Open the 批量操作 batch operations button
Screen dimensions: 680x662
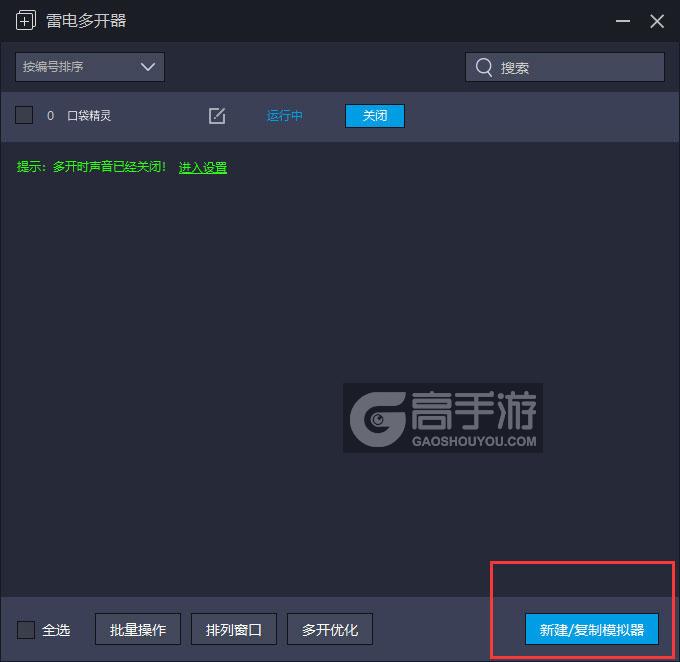coord(138,629)
